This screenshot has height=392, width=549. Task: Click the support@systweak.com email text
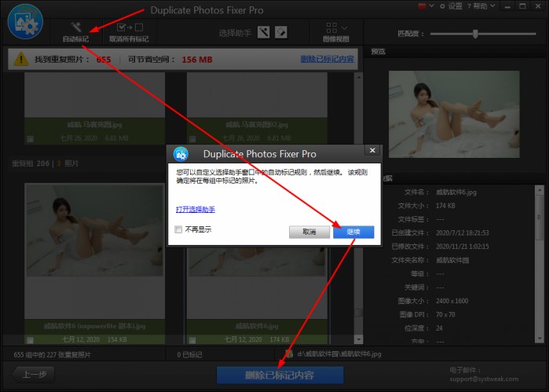point(484,379)
